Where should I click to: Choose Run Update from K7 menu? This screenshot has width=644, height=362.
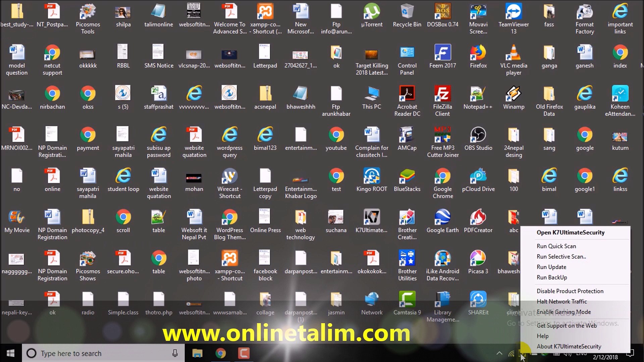coord(551,267)
